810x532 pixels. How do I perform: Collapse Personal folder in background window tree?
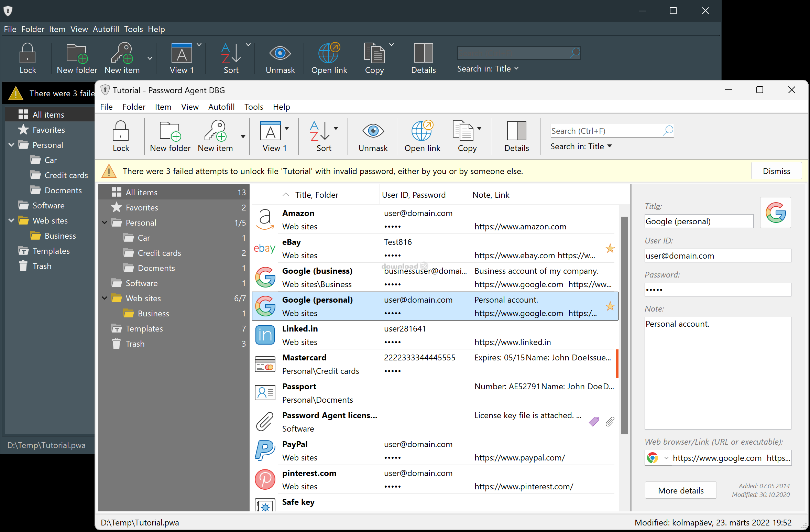(11, 145)
